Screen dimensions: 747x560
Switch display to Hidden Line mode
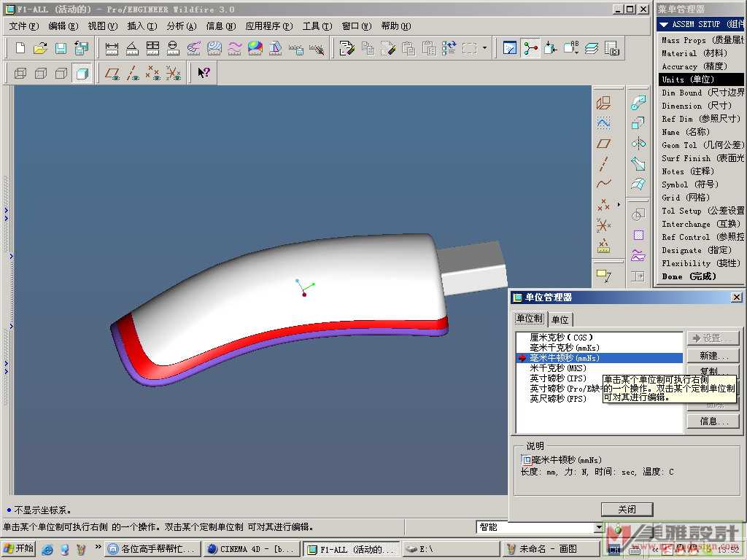click(41, 73)
